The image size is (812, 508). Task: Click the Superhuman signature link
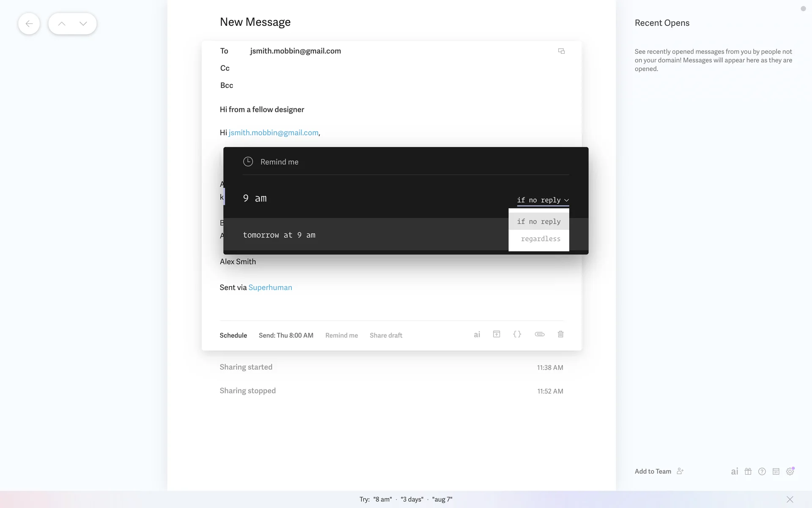click(270, 287)
